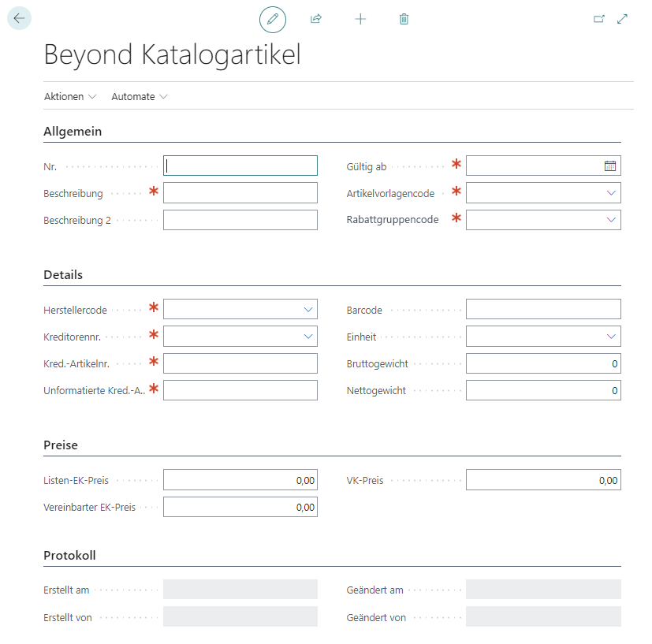Focus the Nr. input field
The height and width of the screenshot is (644, 652).
coord(240,166)
